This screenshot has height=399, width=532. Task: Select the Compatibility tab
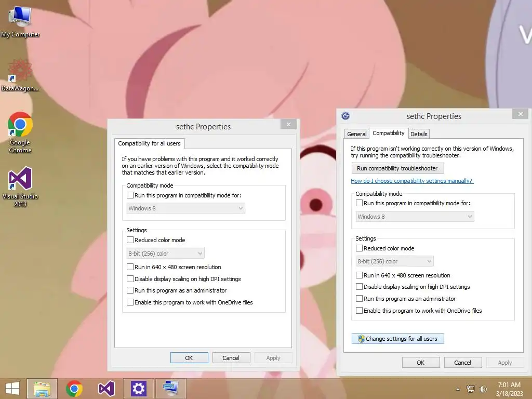tap(389, 134)
